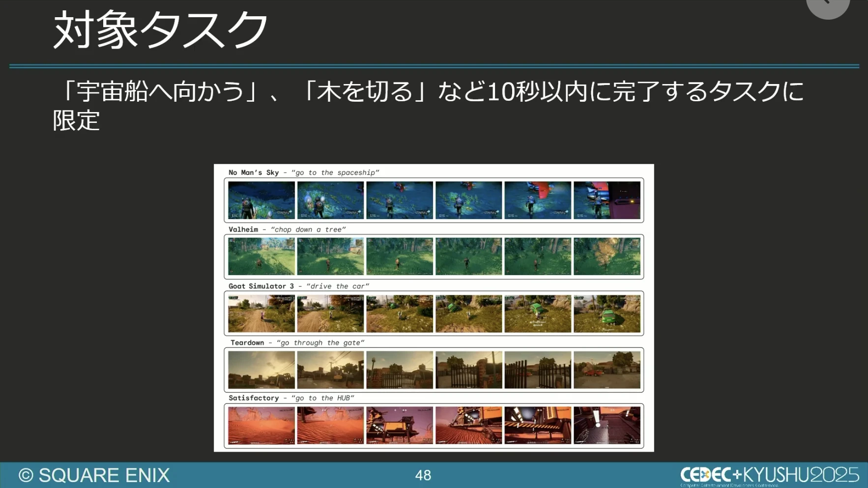The width and height of the screenshot is (868, 488).
Task: Click the "Valheim" chop down a tree label
Action: click(x=287, y=230)
